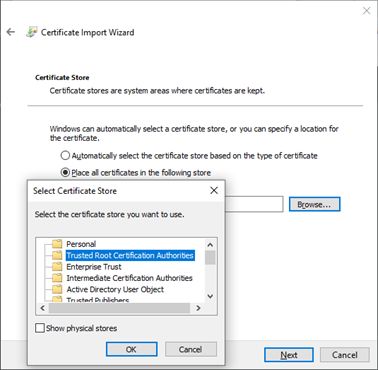This screenshot has height=370, width=378.
Task: Close the Certificate Import Wizard window
Action: (366, 11)
